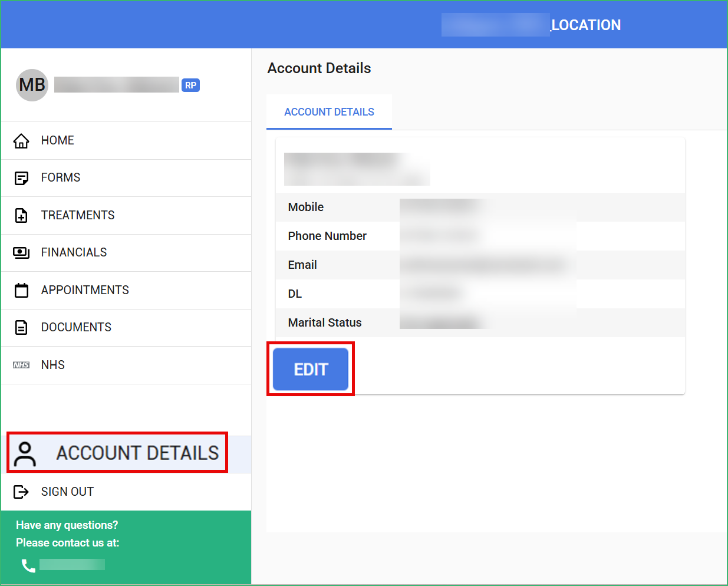Open TREATMENTS from the sidebar

(x=126, y=215)
